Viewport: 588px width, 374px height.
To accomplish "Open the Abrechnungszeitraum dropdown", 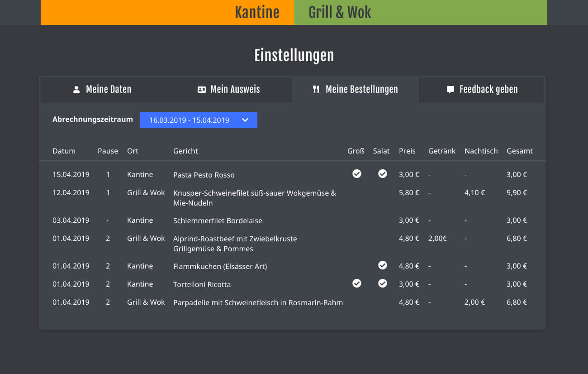I will click(x=199, y=120).
